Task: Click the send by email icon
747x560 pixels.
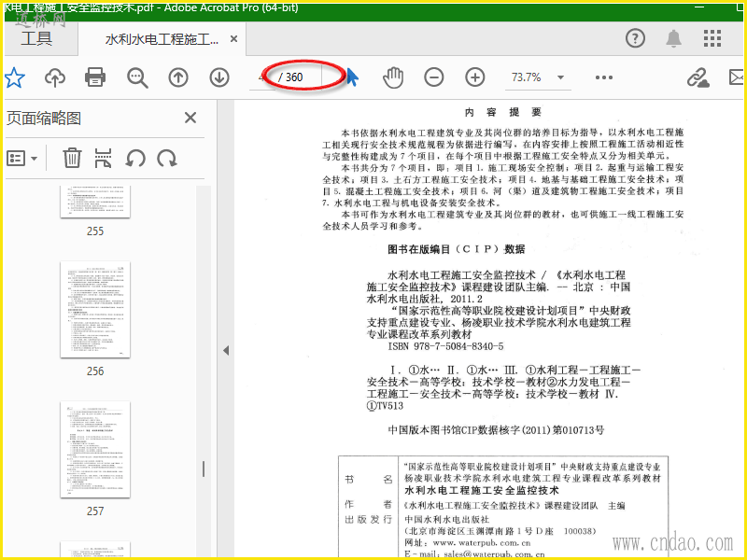Action: click(737, 77)
